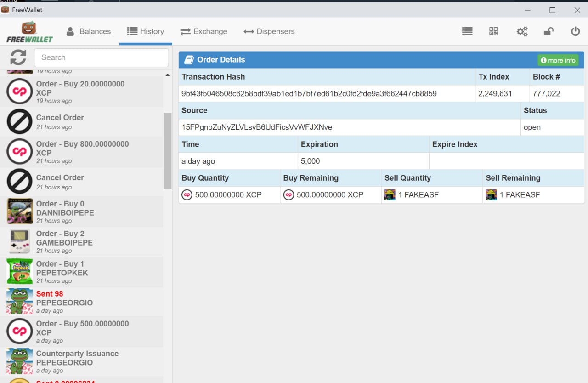This screenshot has height=383, width=588.
Task: Click the FreeWallet logo
Action: (29, 32)
